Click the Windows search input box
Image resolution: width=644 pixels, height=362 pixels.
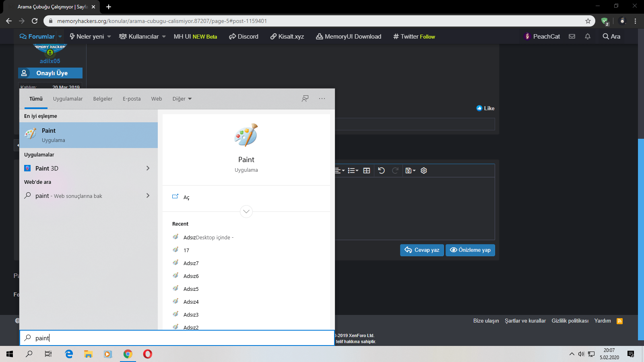point(177,338)
